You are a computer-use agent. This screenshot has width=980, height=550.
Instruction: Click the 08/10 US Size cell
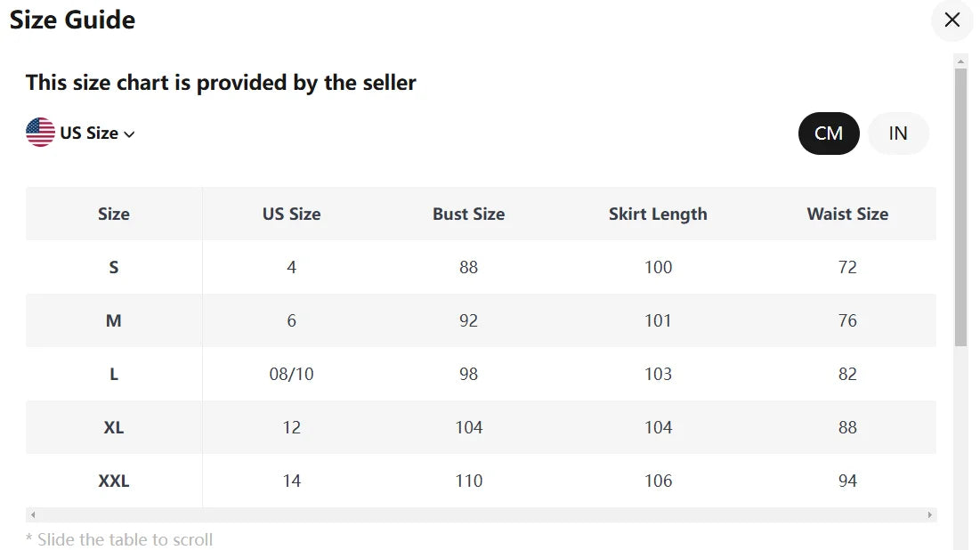pyautogui.click(x=291, y=374)
